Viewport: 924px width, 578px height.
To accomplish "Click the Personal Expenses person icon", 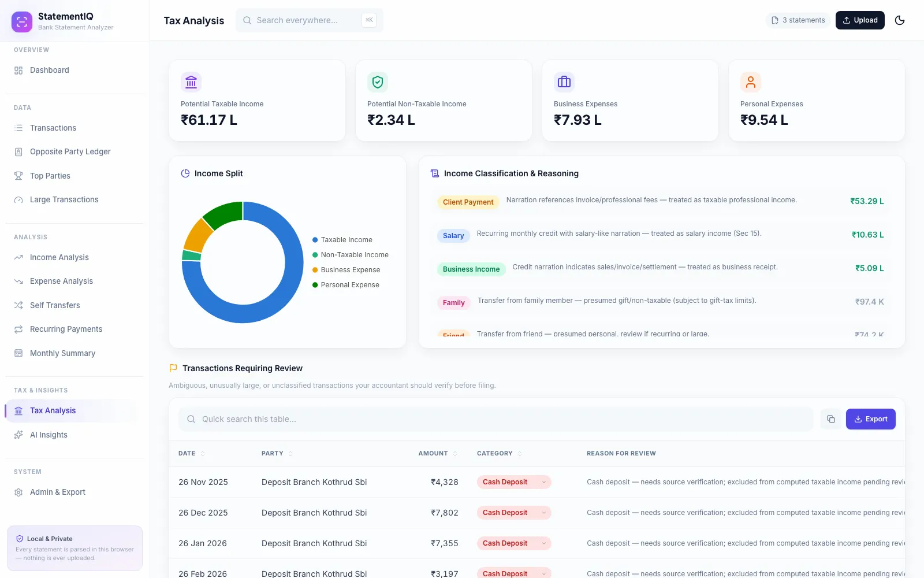I will (751, 82).
